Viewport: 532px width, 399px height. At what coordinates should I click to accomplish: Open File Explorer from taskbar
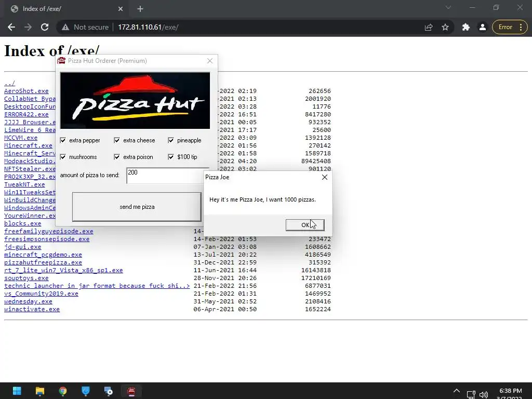39,391
